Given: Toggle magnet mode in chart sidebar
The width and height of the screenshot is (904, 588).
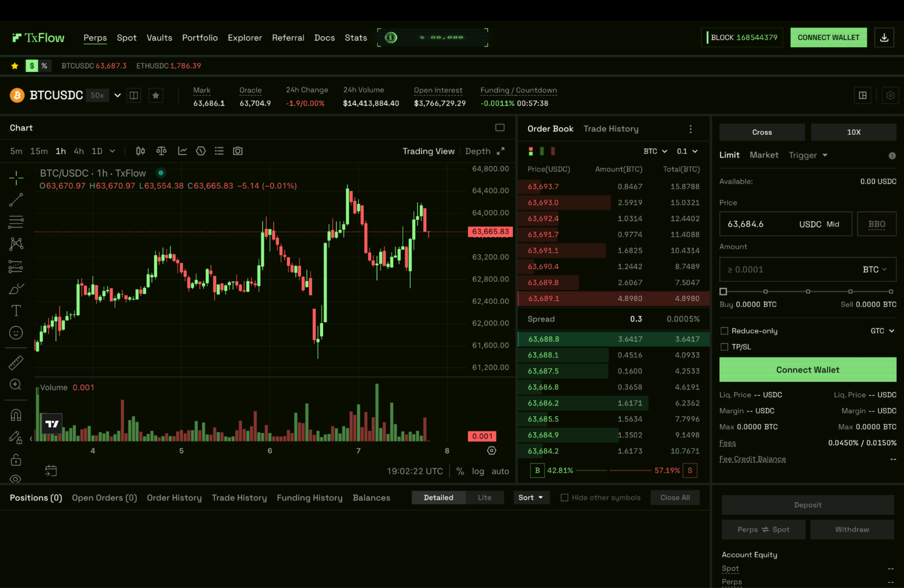Looking at the screenshot, I should (x=16, y=415).
